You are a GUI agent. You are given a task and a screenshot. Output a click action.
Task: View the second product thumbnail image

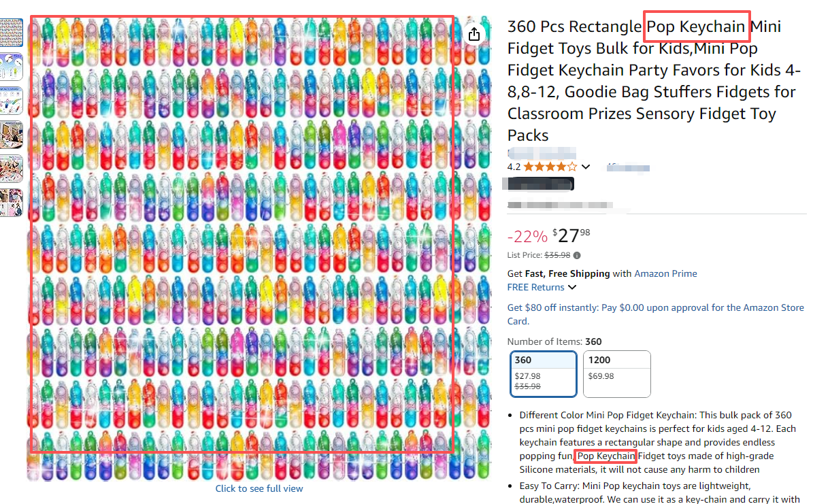pos(12,66)
